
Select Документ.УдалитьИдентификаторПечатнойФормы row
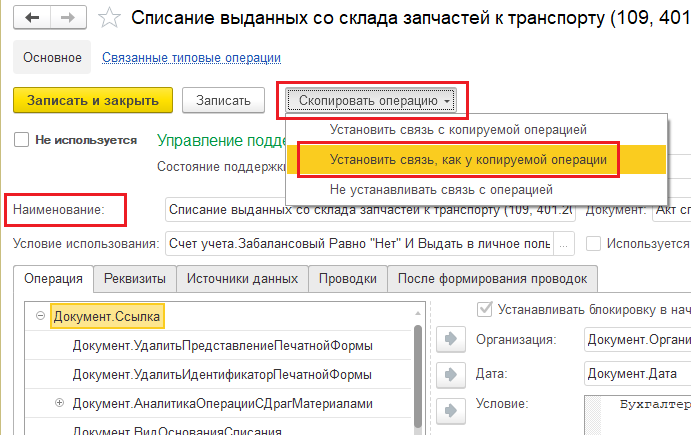[x=222, y=375]
